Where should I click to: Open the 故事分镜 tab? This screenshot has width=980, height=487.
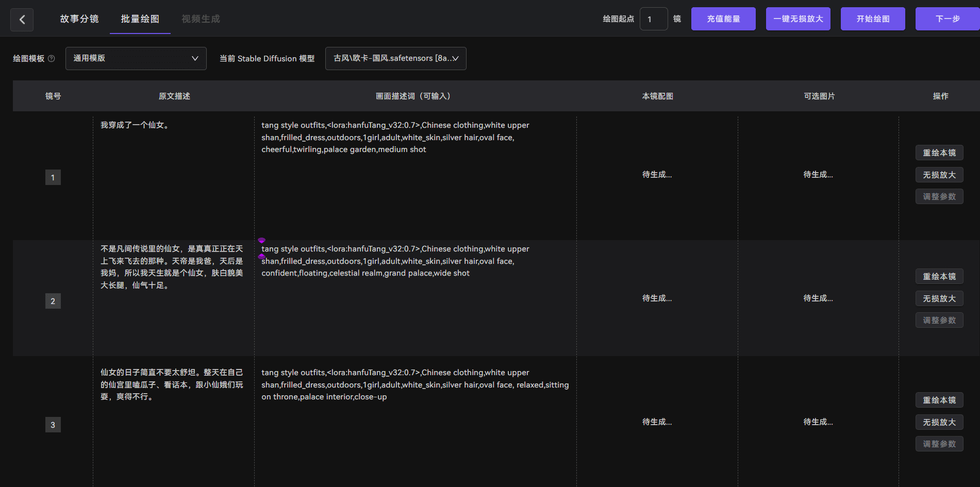(79, 19)
